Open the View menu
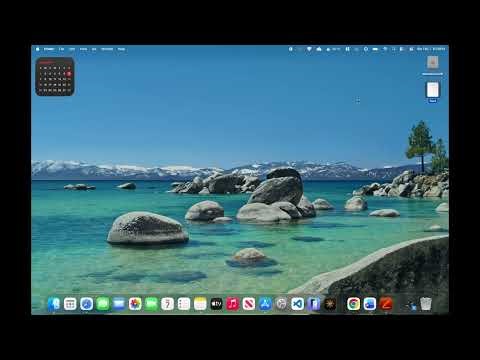Image resolution: width=480 pixels, height=360 pixels. [x=83, y=49]
